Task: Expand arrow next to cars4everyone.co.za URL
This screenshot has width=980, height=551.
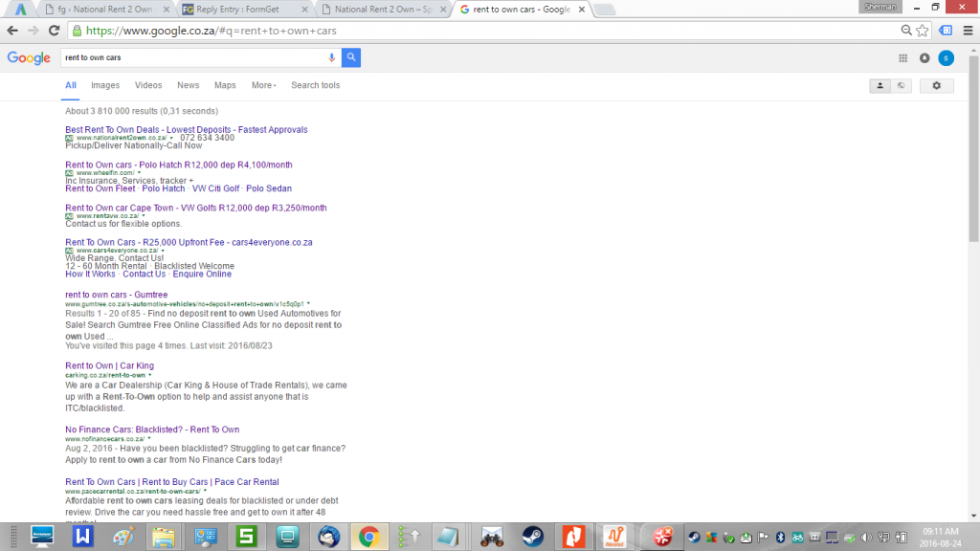Action: point(163,251)
